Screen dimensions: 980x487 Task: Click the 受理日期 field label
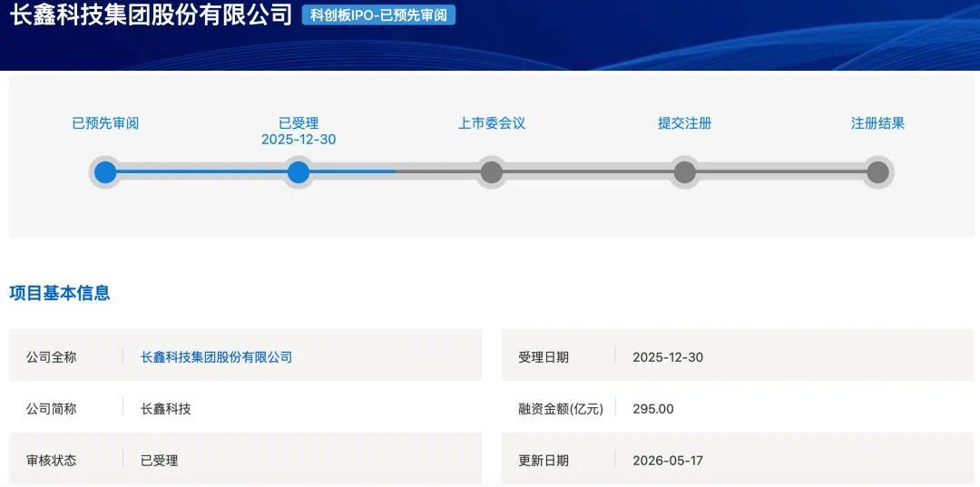click(x=544, y=357)
